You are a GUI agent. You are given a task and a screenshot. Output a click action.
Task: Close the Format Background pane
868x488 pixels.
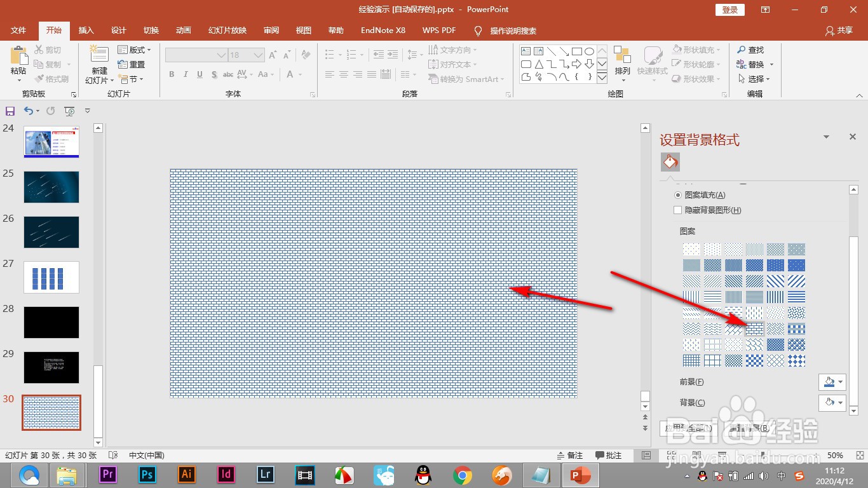[x=853, y=137]
